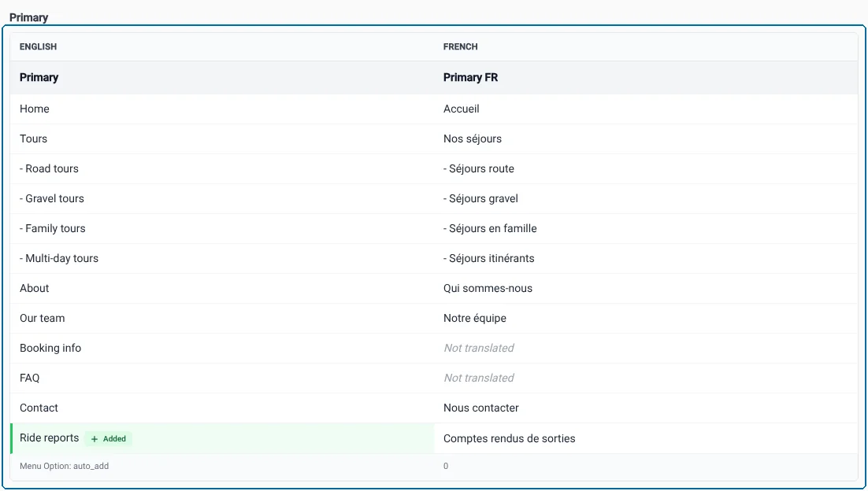
Task: Select the "Ride reports" added entry
Action: [50, 438]
